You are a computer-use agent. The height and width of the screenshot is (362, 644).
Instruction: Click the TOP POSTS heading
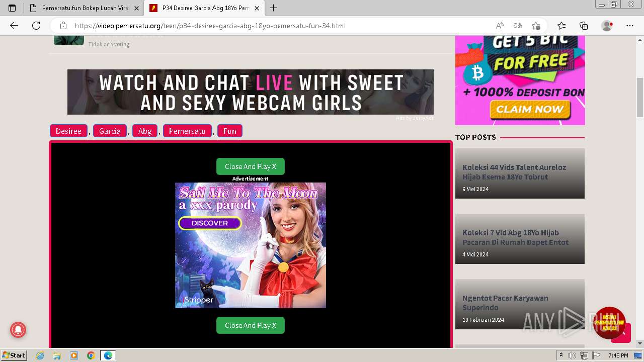(475, 137)
